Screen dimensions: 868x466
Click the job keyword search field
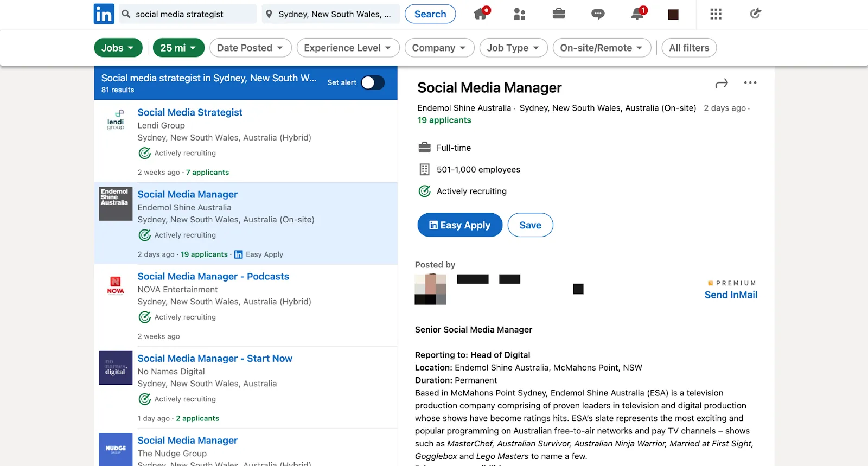188,14
